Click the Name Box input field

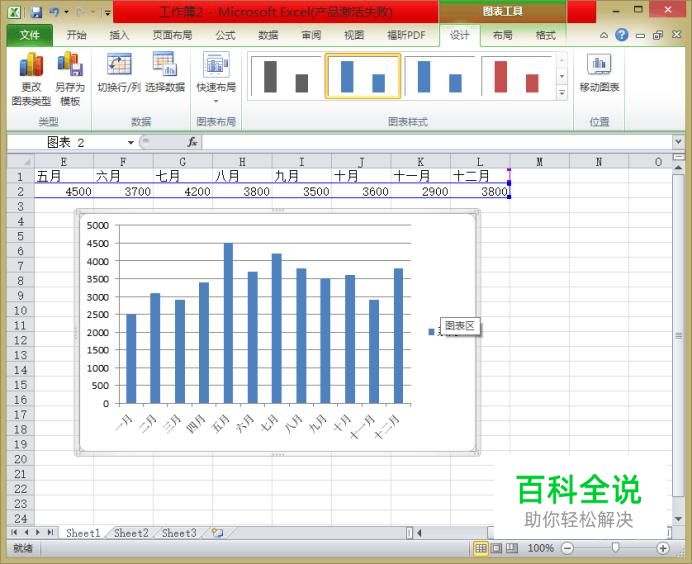(x=66, y=143)
